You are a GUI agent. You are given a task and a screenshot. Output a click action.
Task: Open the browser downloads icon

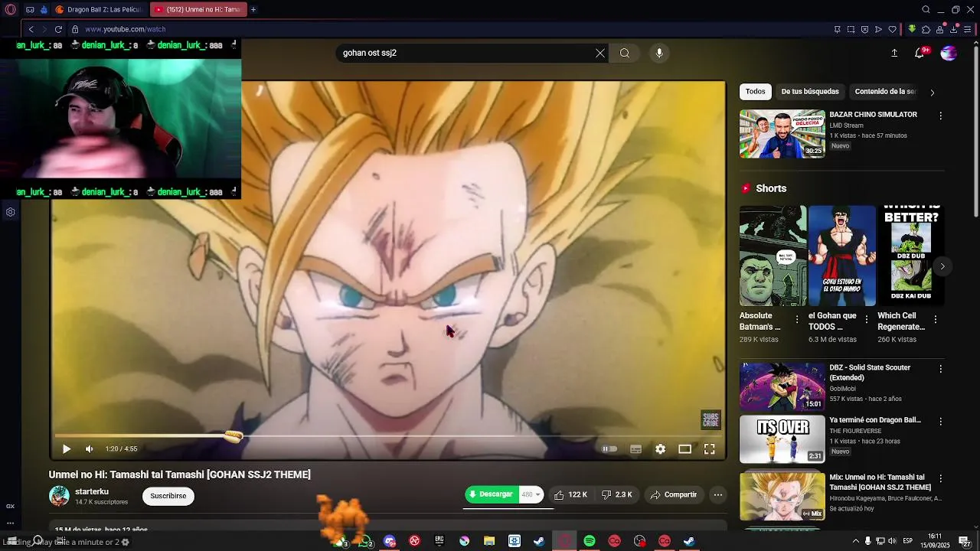pos(953,29)
